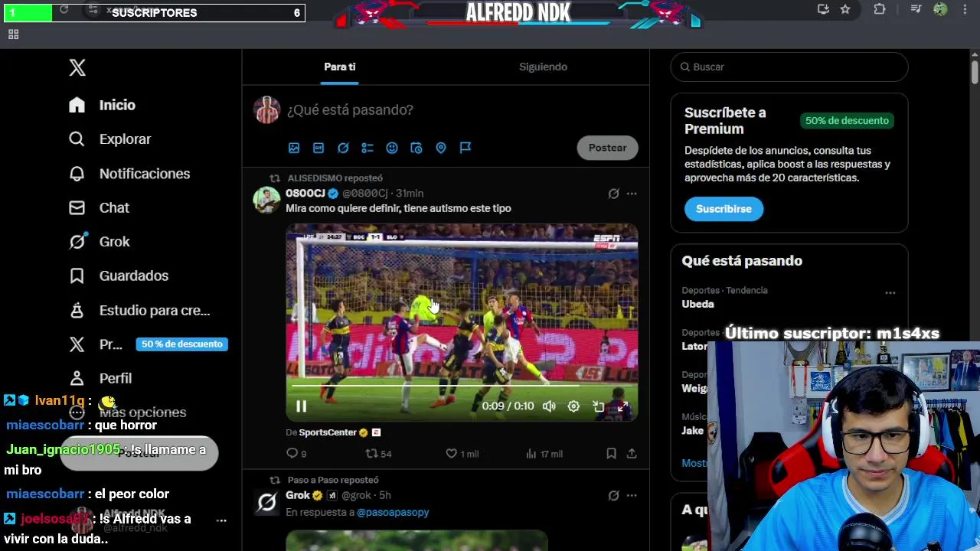Open the emoji picker in composer
Viewport: 980px width, 551px height.
(x=392, y=148)
